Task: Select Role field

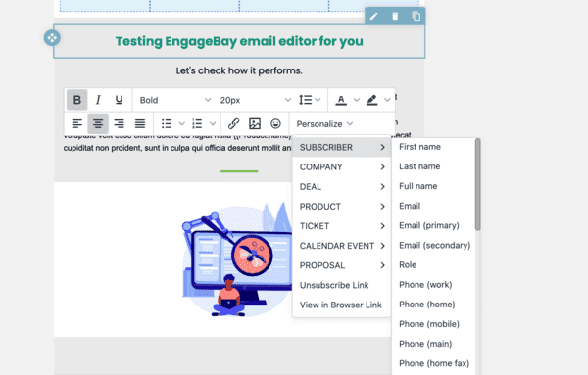Action: tap(433, 265)
